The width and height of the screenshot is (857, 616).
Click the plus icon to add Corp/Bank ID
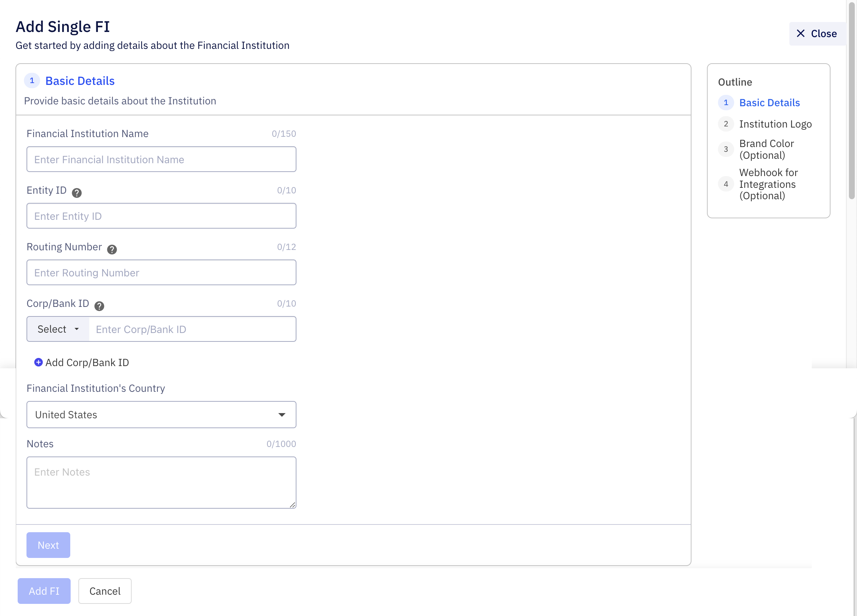(38, 362)
